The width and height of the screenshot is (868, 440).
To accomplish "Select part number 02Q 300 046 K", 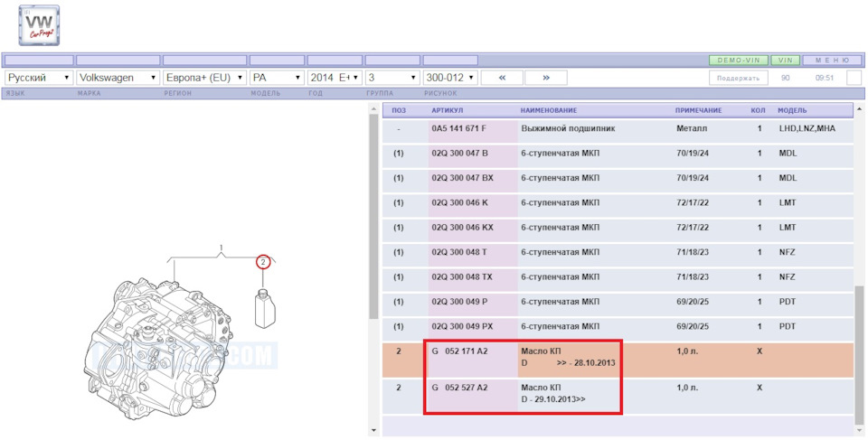I will click(459, 202).
